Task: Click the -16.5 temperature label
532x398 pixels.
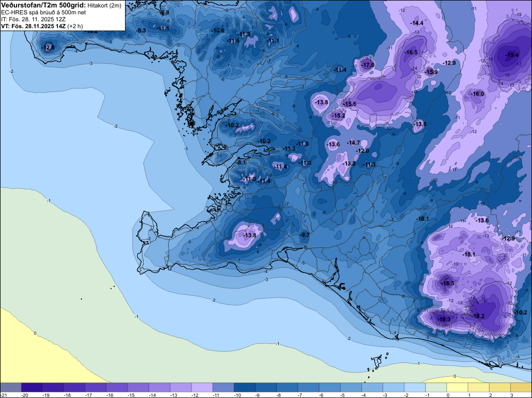Action: coord(411,52)
